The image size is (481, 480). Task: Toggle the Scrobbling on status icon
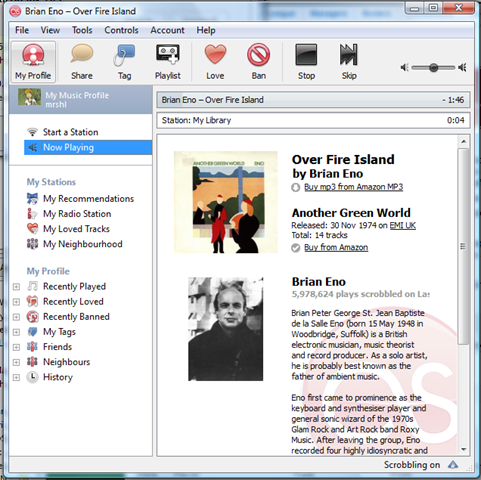pos(453,464)
